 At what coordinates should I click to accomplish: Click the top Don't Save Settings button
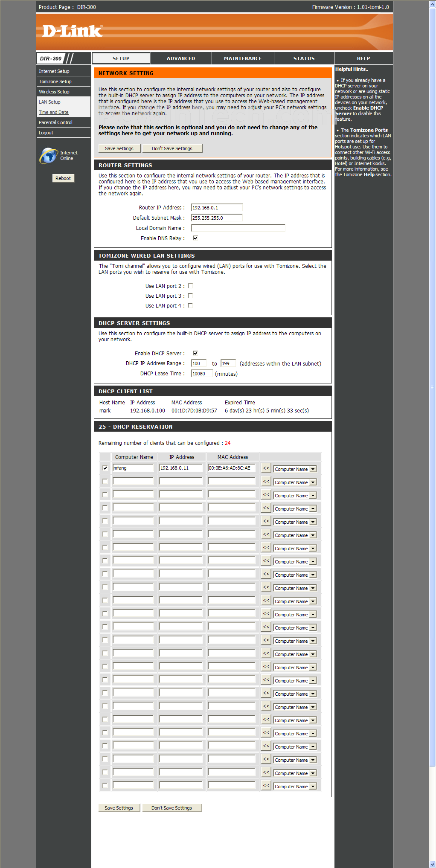pyautogui.click(x=172, y=148)
